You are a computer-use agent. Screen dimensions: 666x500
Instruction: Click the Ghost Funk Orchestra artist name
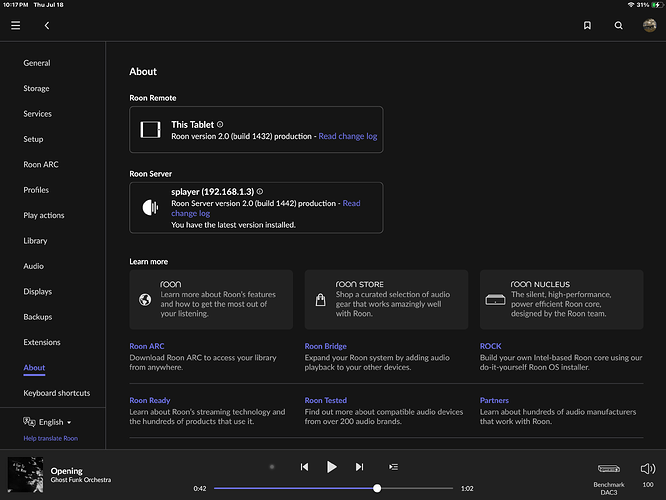(x=81, y=480)
